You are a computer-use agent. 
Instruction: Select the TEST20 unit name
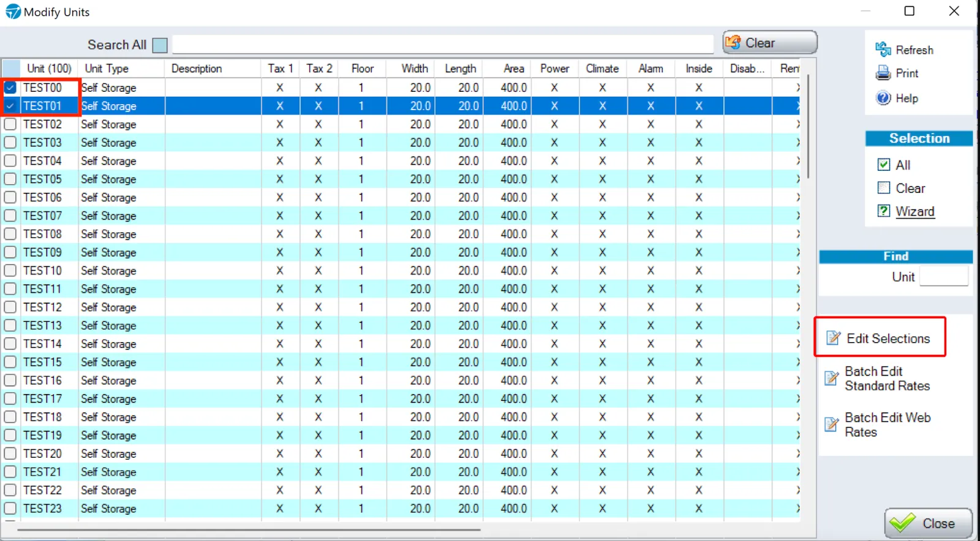(42, 453)
